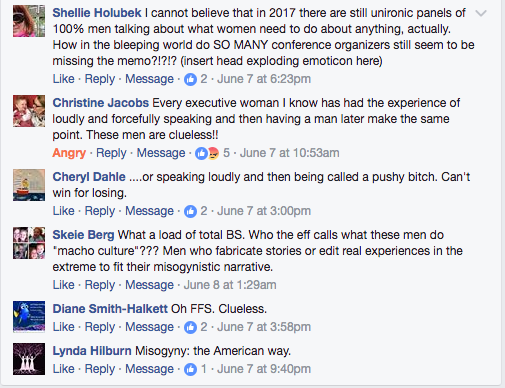Like Skeie Berg's comment
The width and height of the screenshot is (505, 388).
point(63,285)
